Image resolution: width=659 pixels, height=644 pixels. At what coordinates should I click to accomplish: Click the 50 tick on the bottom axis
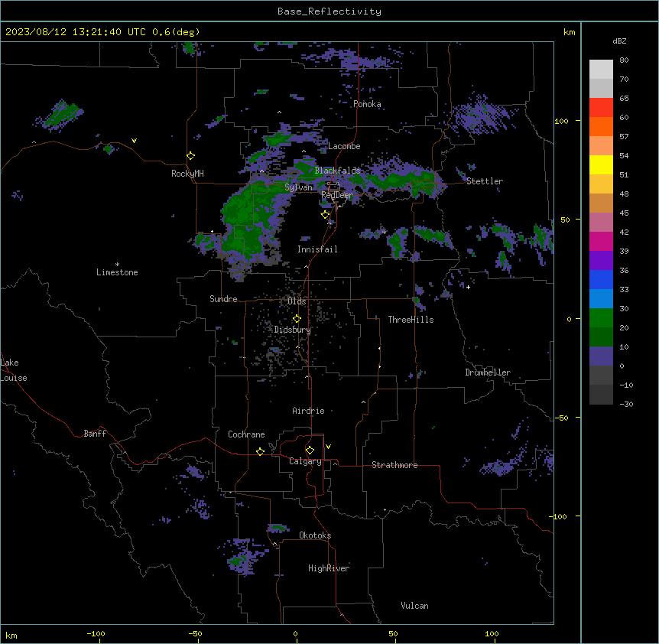(x=393, y=633)
